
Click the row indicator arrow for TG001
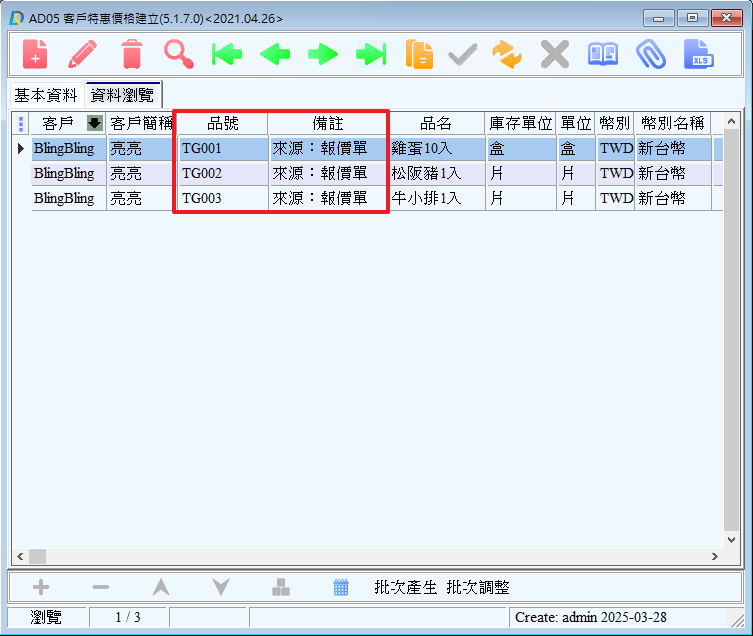(21, 148)
